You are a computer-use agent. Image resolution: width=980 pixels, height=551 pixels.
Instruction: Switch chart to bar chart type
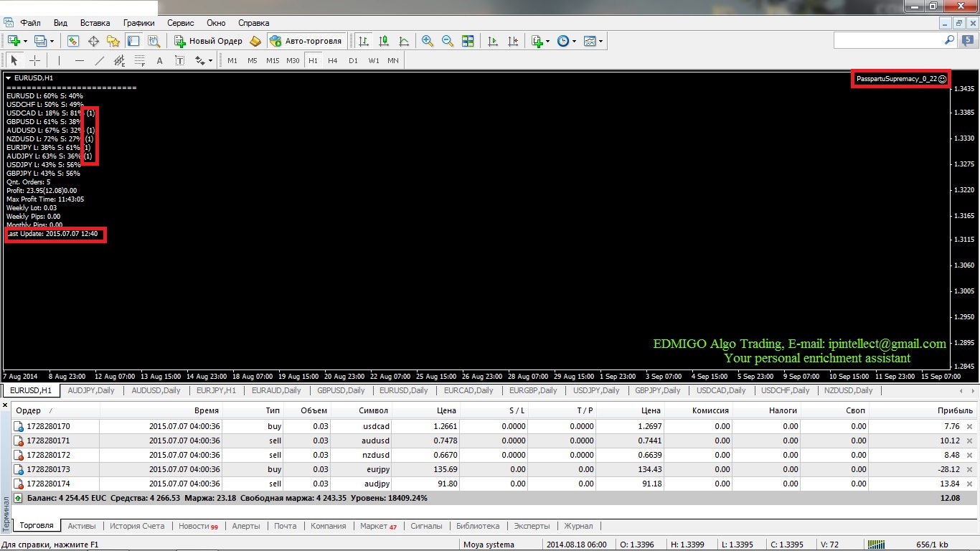tap(364, 41)
